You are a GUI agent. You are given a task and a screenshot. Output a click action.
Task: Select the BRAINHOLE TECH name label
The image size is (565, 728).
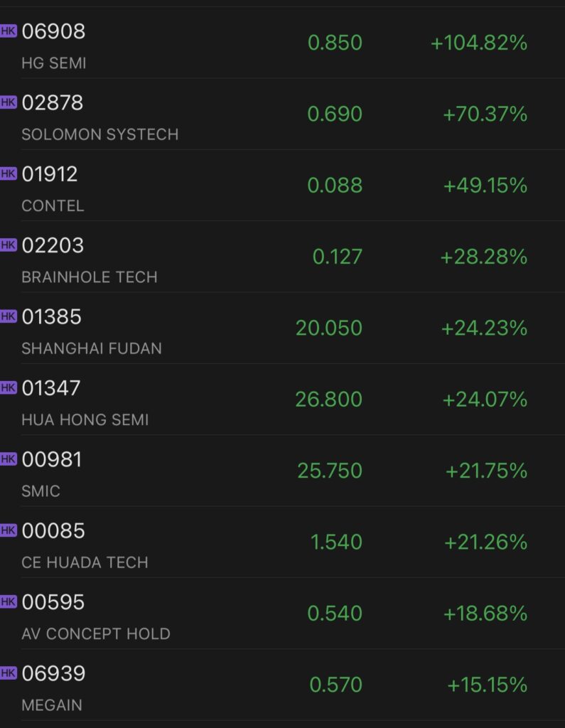tap(89, 277)
